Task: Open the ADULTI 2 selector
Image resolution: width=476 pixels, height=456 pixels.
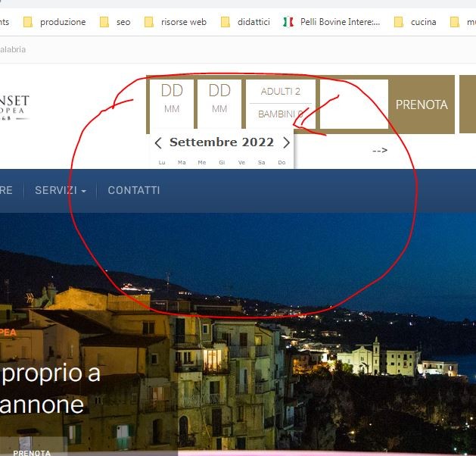Action: click(281, 91)
